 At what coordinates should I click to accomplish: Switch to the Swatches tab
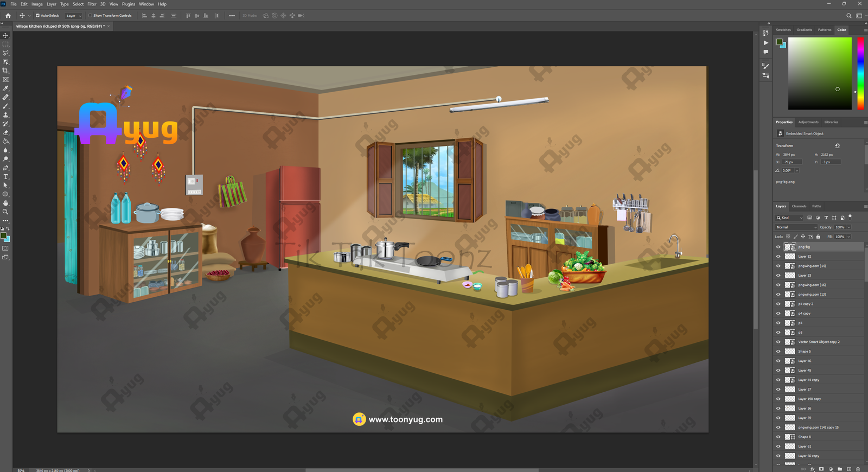point(783,30)
